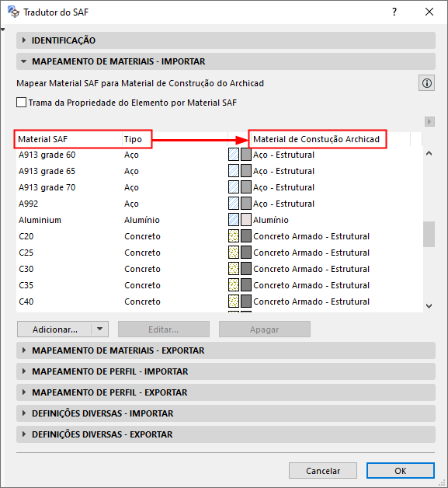This screenshot has height=488, width=448.
Task: Select the A992 material row
Action: pos(219,204)
